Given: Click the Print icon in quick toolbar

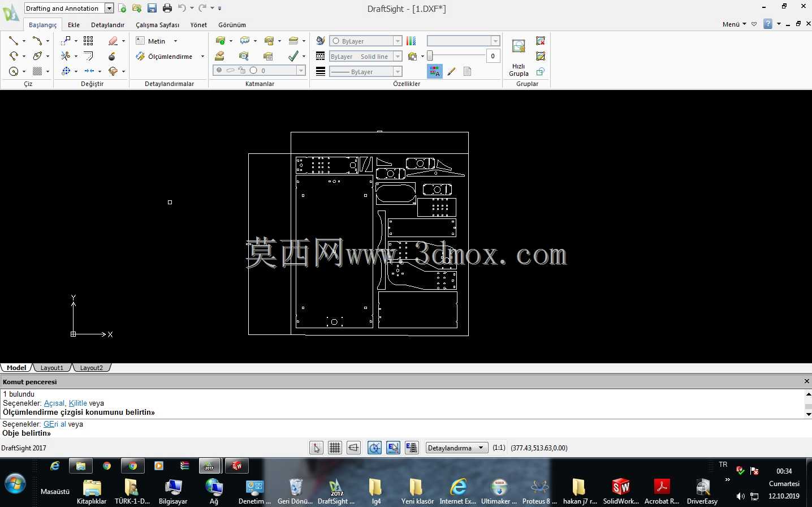Looking at the screenshot, I should [x=167, y=8].
